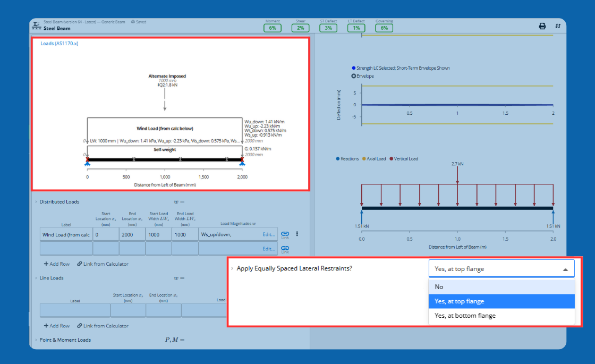Expand Distributed Loads section
Image resolution: width=595 pixels, height=364 pixels.
36,202
